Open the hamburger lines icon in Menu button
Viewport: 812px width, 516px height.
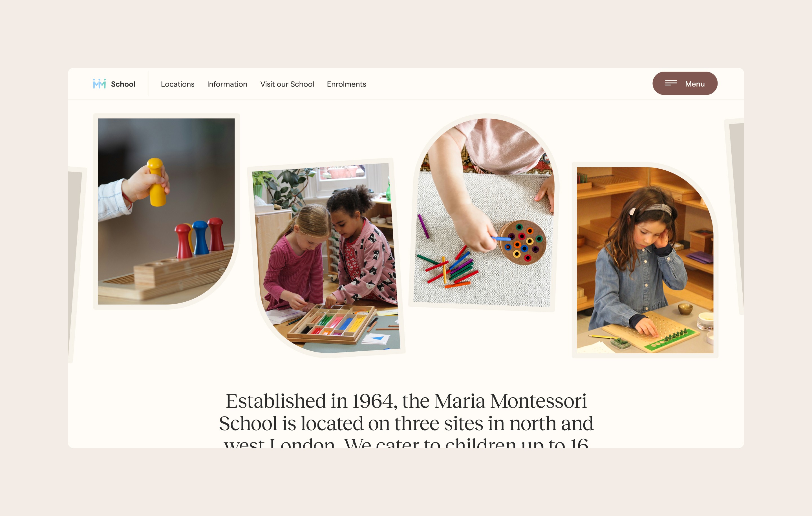671,83
